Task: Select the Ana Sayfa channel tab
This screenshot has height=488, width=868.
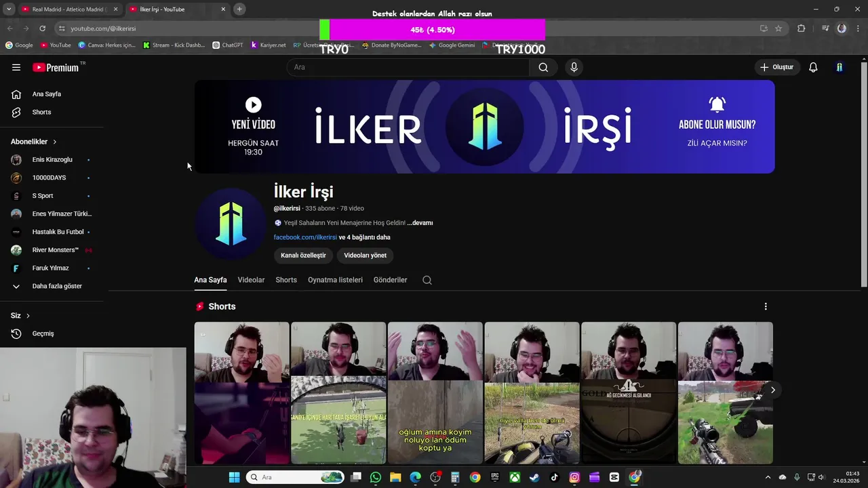Action: (x=210, y=280)
